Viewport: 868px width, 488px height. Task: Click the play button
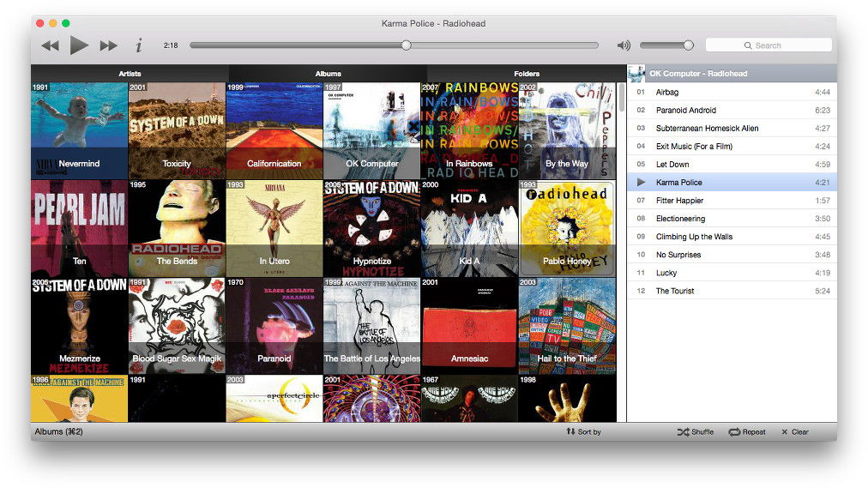tap(79, 45)
